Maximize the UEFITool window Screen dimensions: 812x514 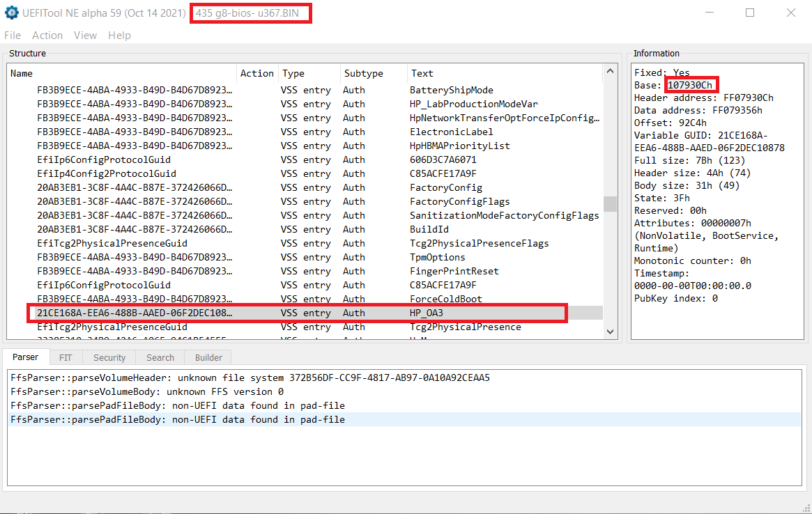(750, 13)
